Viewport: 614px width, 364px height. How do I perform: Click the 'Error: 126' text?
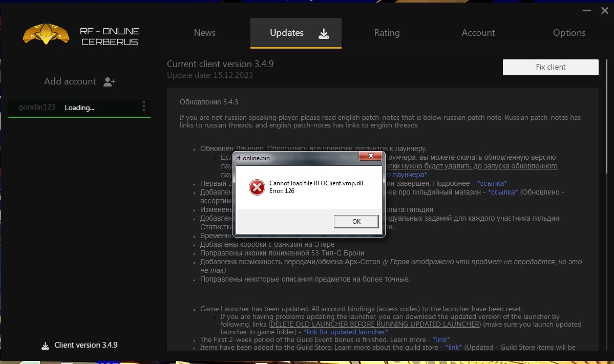click(x=282, y=191)
